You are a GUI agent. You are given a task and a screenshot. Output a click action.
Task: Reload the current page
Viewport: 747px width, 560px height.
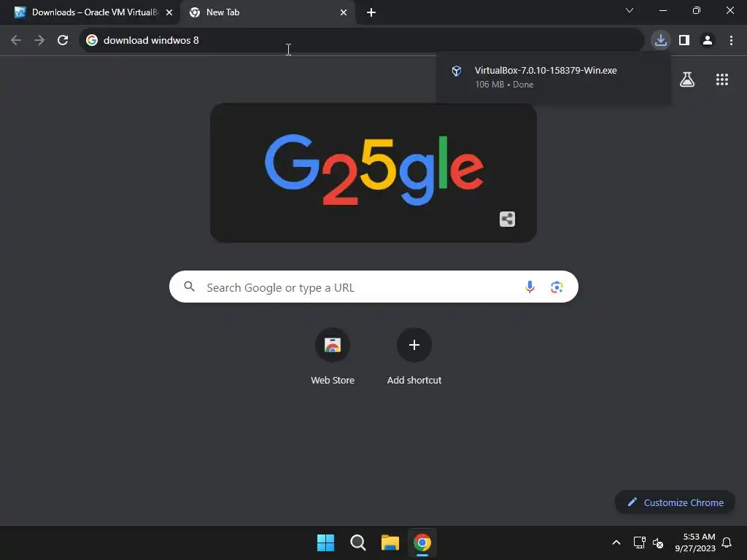[63, 40]
